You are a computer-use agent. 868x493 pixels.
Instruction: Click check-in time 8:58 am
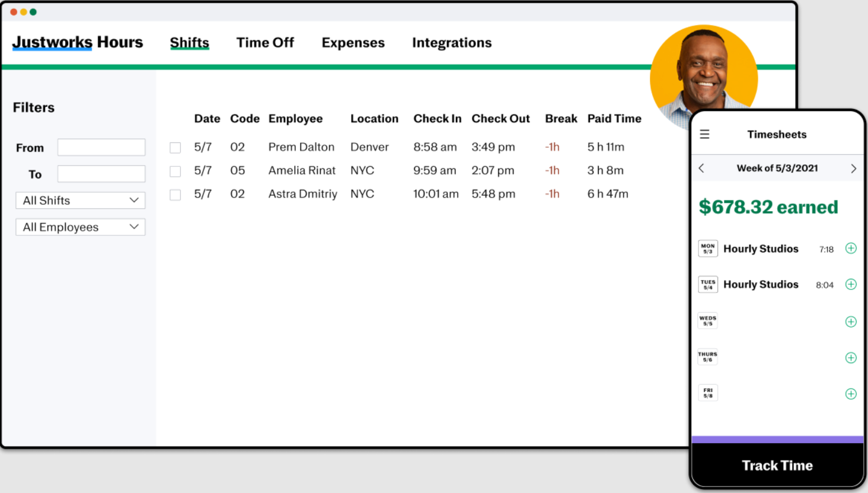(435, 147)
